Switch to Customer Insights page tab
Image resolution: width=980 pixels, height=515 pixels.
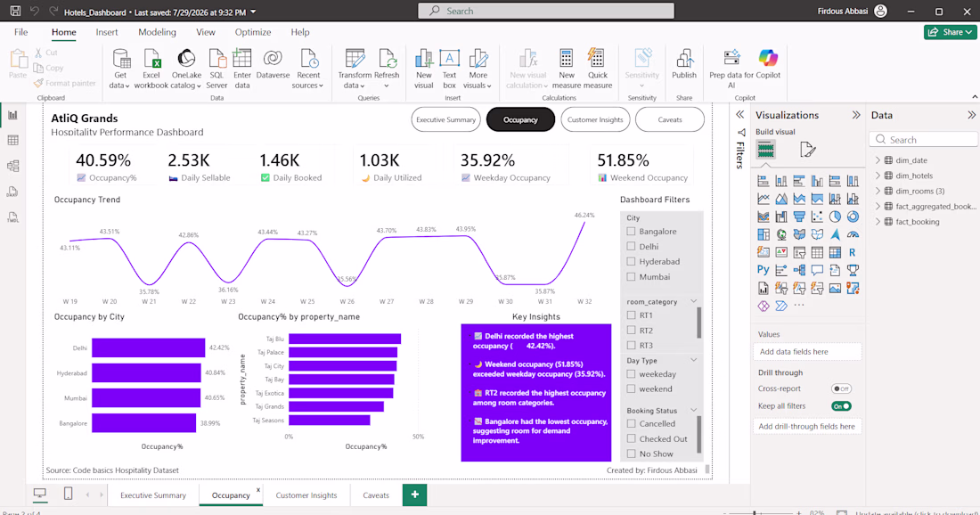306,495
